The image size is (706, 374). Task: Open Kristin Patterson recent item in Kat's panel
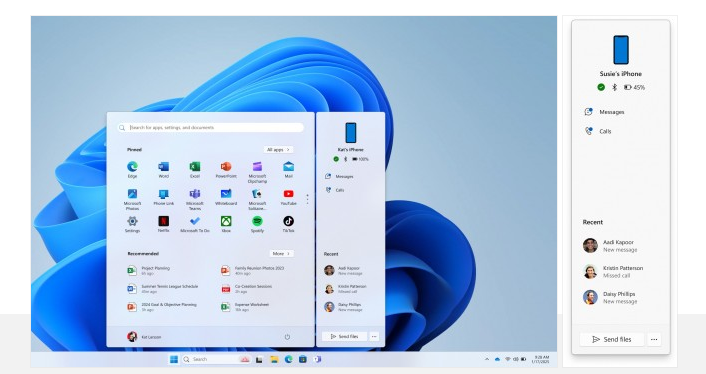(x=346, y=288)
